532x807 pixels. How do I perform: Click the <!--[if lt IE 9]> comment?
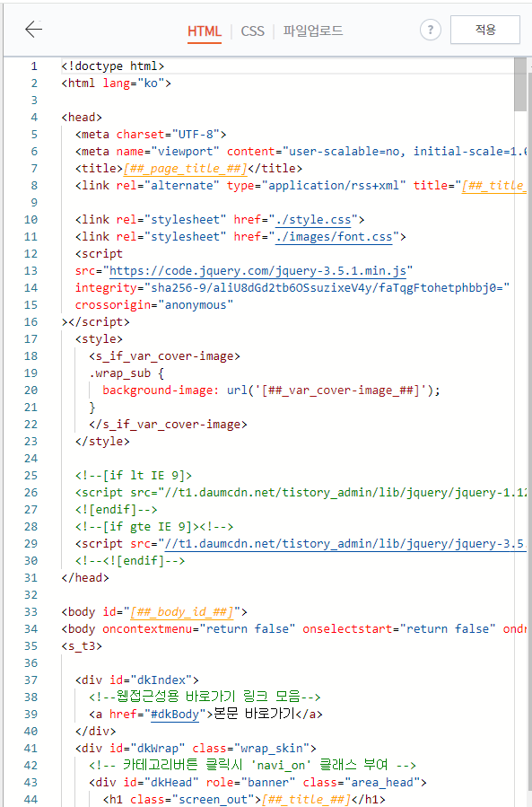(x=134, y=476)
